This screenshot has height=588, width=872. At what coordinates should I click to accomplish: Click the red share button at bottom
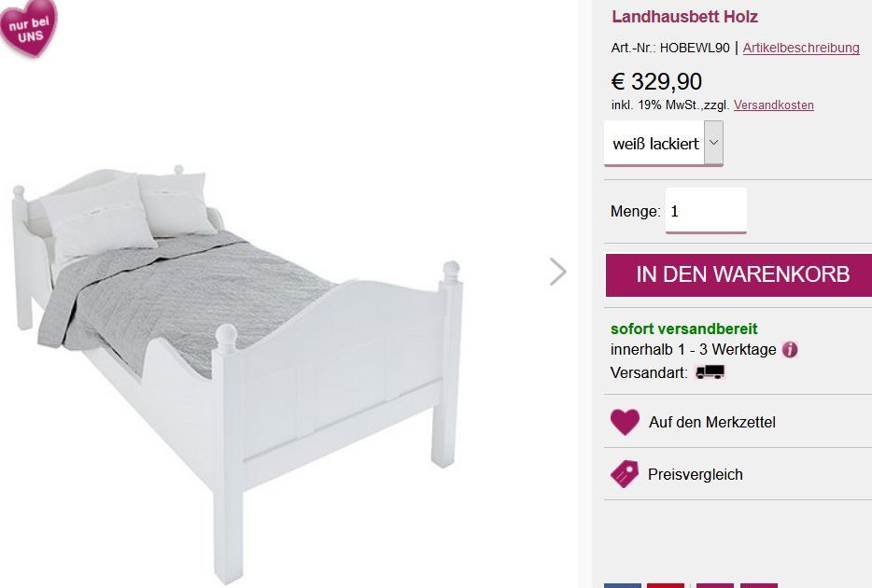[x=666, y=586]
